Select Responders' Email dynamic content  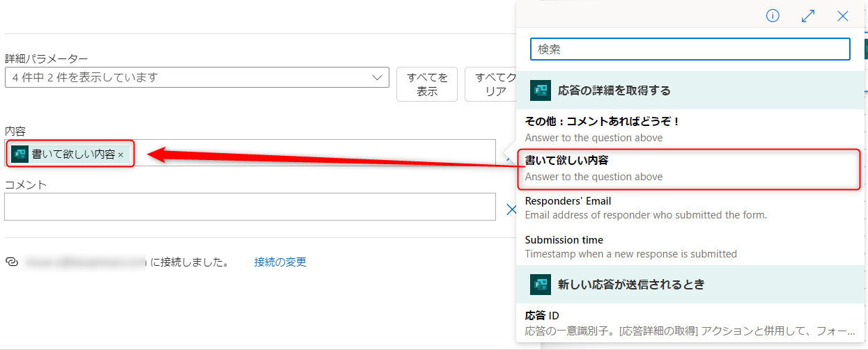pyautogui.click(x=690, y=207)
